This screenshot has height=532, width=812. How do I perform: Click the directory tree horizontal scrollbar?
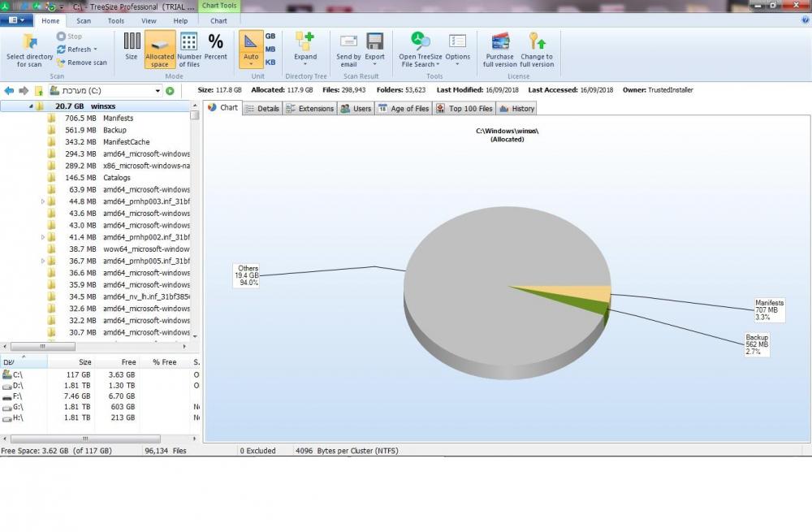point(95,346)
